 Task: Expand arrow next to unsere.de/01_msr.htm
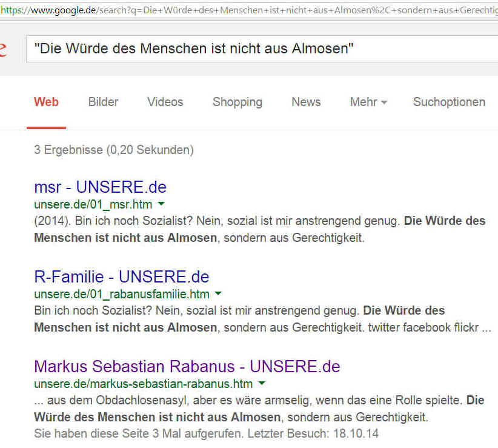coord(161,204)
